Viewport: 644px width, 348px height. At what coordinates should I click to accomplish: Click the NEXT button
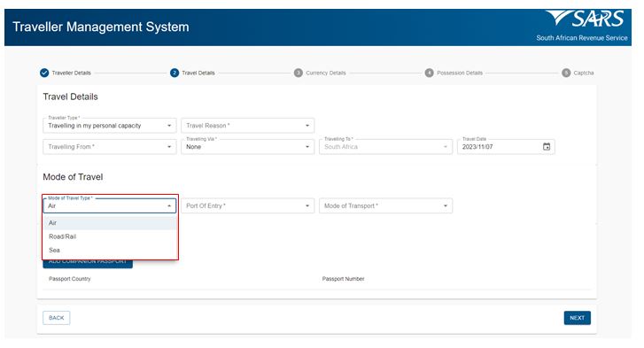tap(577, 318)
